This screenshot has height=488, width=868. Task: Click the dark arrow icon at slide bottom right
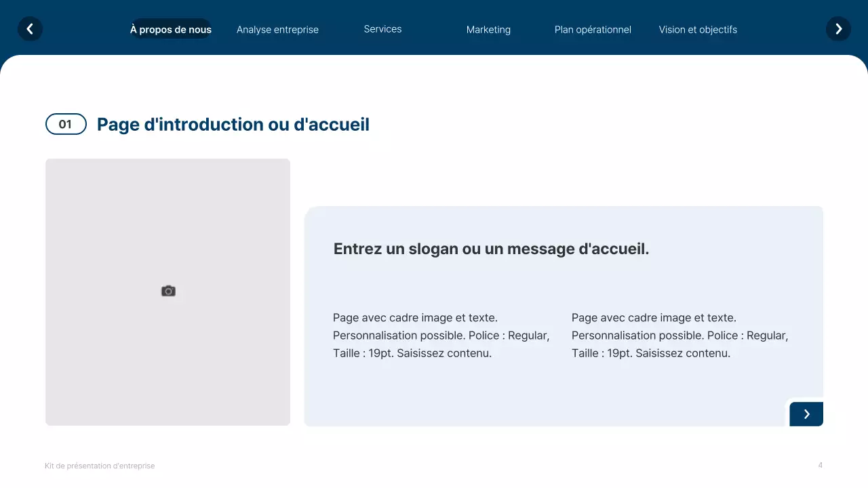pos(806,413)
